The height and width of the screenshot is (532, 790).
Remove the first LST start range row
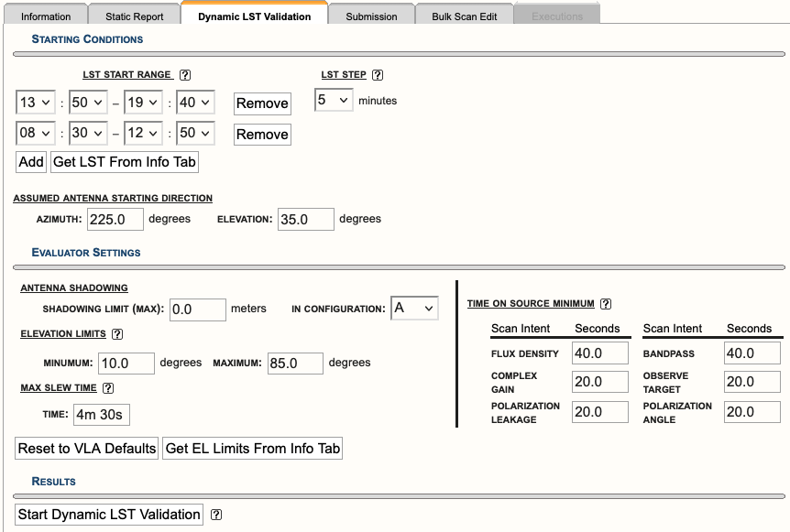[x=262, y=103]
